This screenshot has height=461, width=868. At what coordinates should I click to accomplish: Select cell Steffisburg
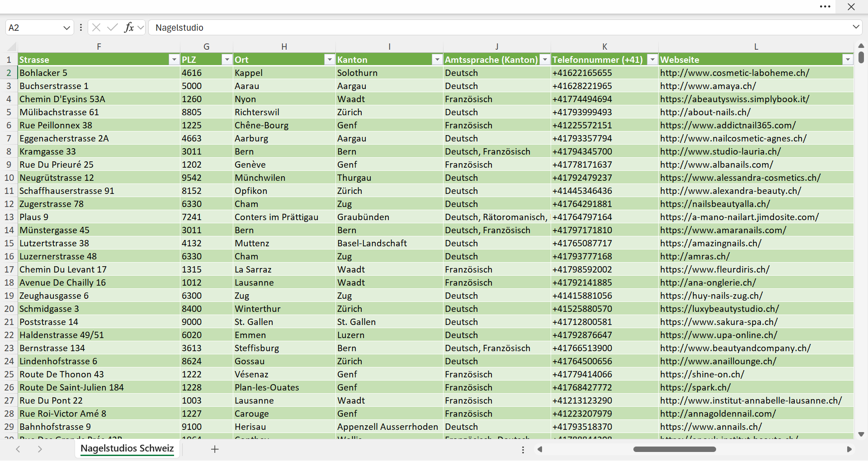tap(284, 348)
